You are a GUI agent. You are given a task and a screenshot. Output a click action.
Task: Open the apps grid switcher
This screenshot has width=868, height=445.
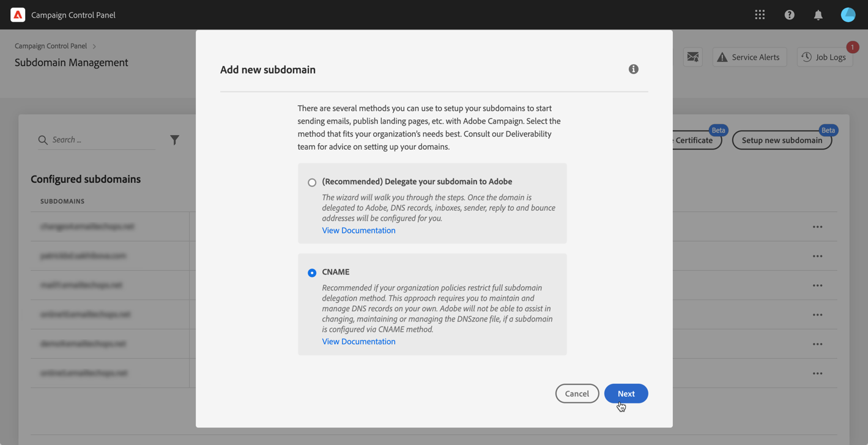[x=760, y=15]
